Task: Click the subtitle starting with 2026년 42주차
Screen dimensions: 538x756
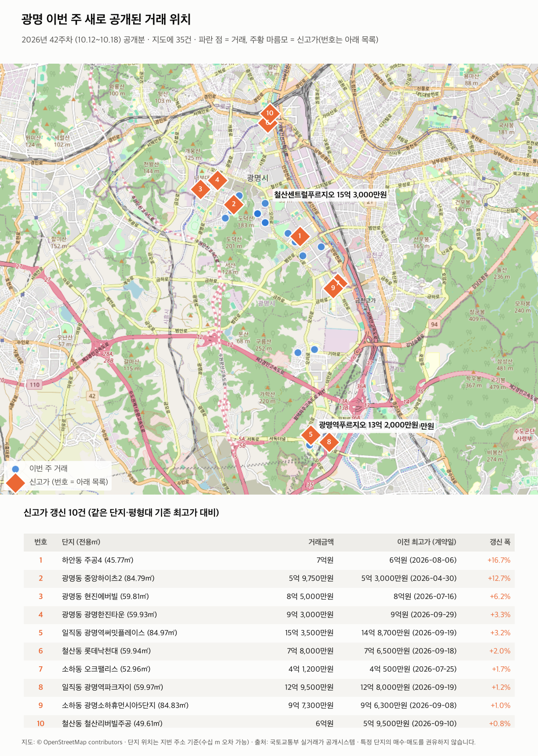Action: 200,40
